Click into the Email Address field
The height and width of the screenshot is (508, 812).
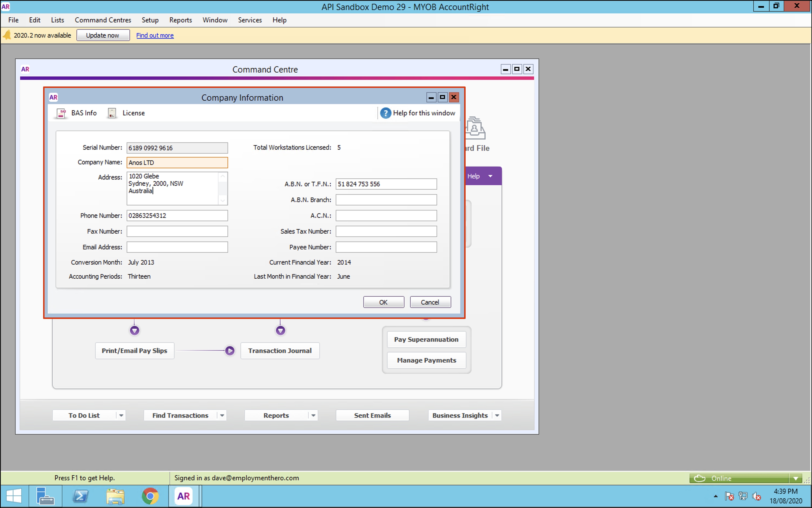[x=177, y=247]
